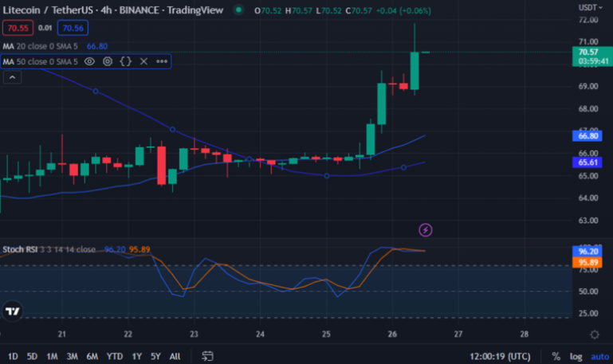Select the YTD time range
The height and width of the screenshot is (364, 613).
(x=115, y=356)
